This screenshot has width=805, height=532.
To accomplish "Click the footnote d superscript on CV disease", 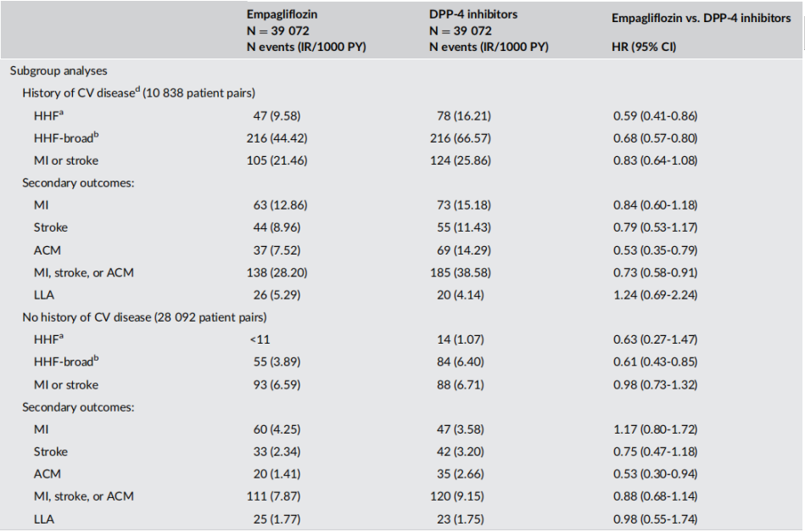I will point(137,89).
